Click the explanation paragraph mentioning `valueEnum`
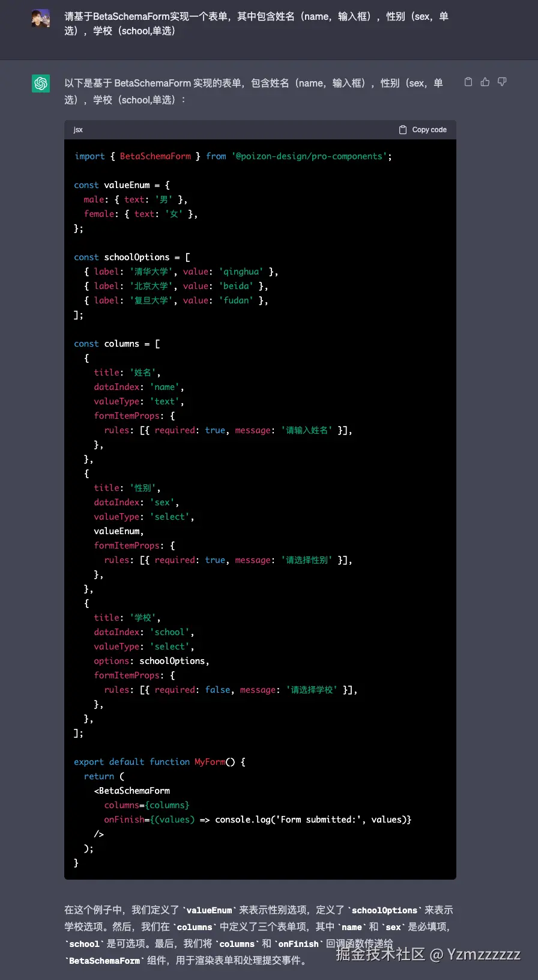 (x=259, y=936)
